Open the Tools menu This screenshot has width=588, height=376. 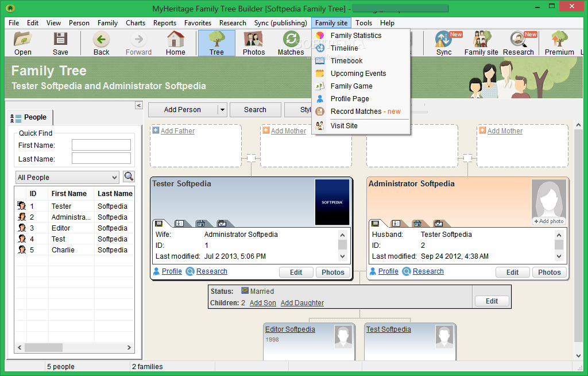pyautogui.click(x=363, y=23)
